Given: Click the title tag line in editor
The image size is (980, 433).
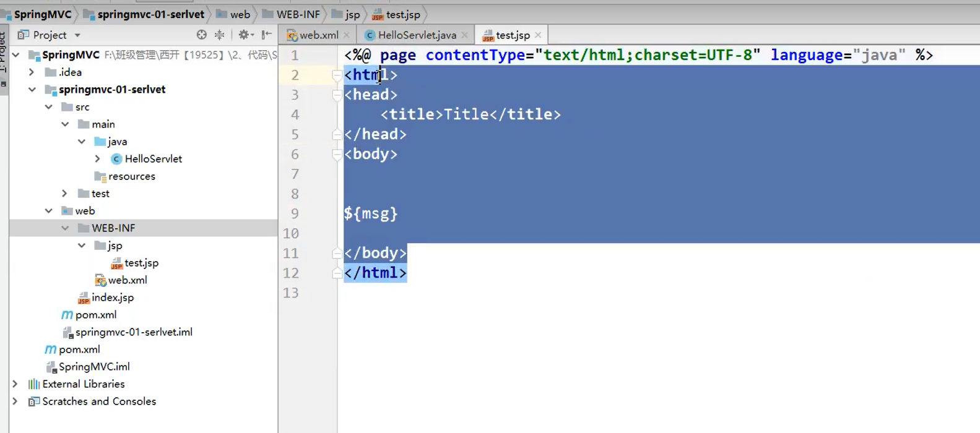Looking at the screenshot, I should click(x=471, y=114).
